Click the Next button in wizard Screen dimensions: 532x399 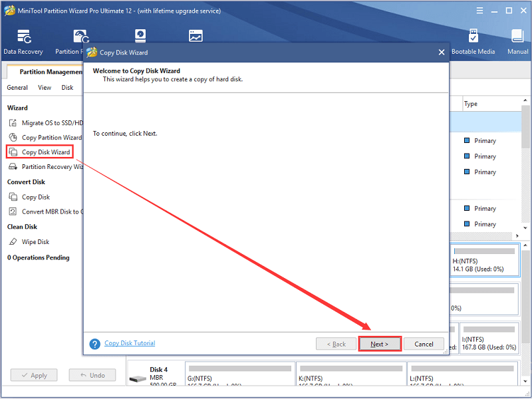coord(380,344)
